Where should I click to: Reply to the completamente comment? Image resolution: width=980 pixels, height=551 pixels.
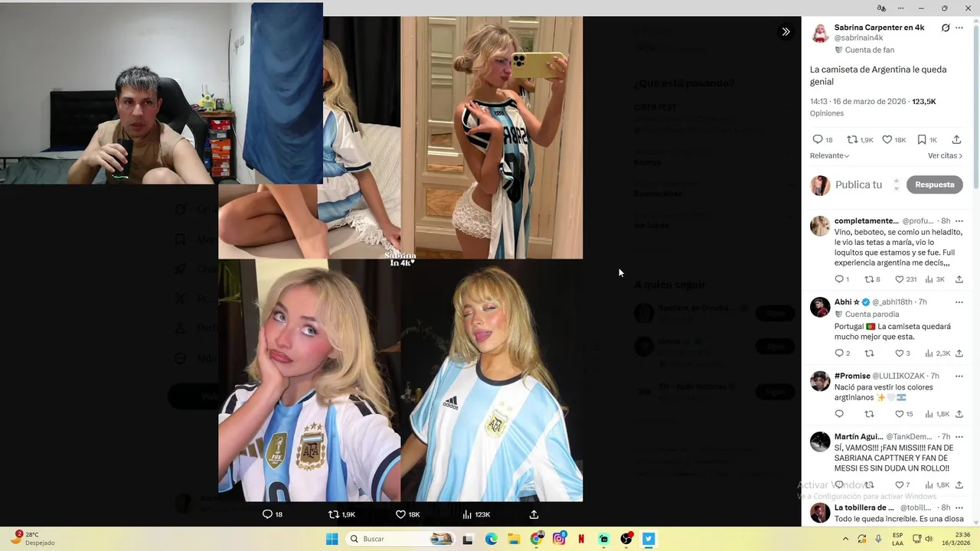point(841,279)
